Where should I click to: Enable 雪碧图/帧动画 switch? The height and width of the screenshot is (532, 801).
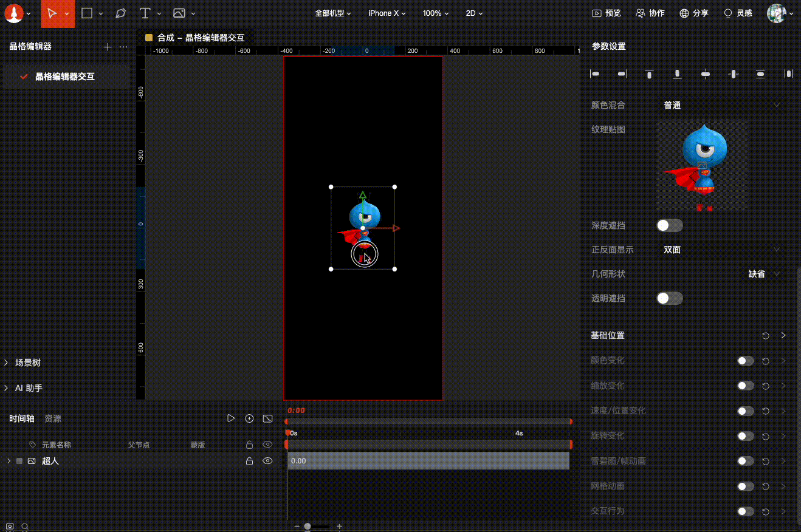[746, 461]
